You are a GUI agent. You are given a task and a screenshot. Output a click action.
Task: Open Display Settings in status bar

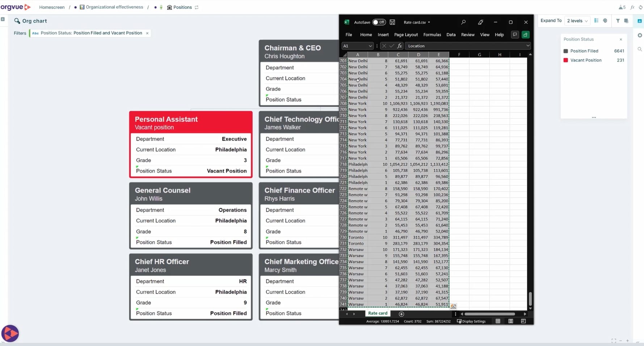click(471, 321)
